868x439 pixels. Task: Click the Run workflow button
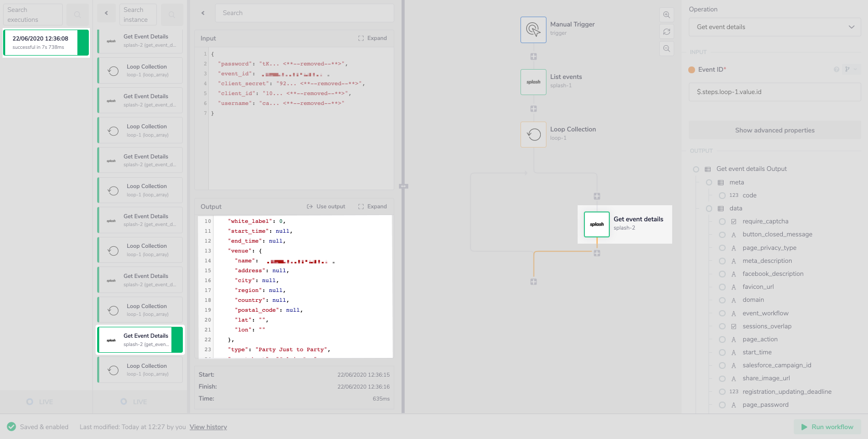pos(827,427)
